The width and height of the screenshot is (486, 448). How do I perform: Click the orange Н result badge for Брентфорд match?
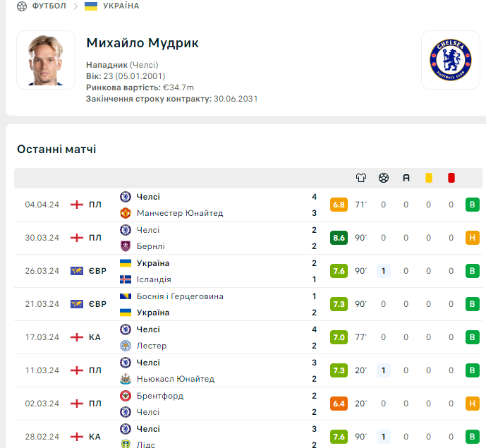pyautogui.click(x=473, y=404)
